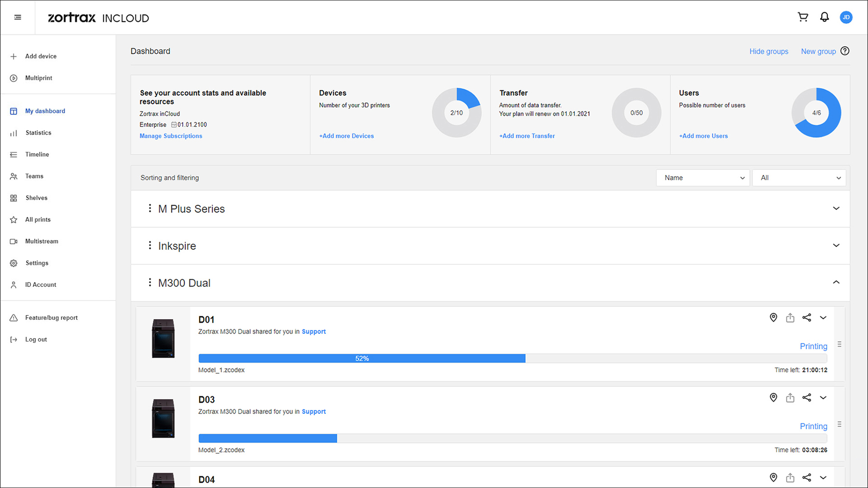Open the shopping cart icon

tap(803, 17)
